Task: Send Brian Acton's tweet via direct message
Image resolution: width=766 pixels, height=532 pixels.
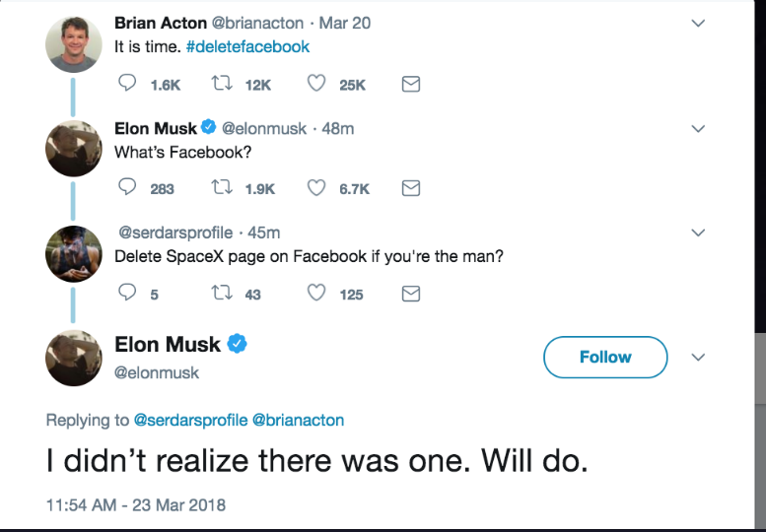Action: [412, 85]
